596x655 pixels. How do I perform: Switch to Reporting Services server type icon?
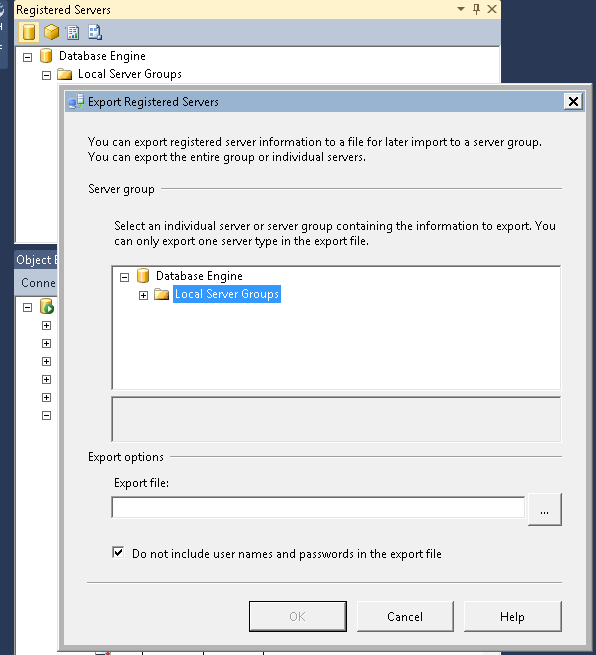[73, 32]
